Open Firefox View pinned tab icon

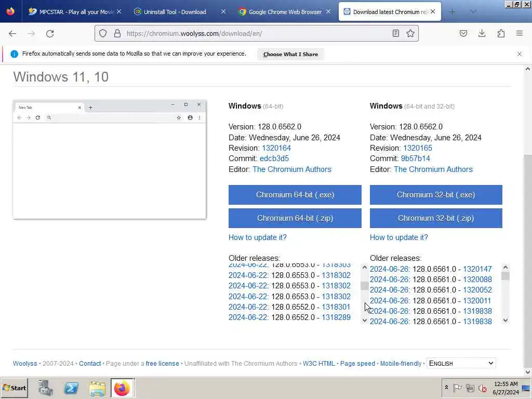tap(10, 11)
